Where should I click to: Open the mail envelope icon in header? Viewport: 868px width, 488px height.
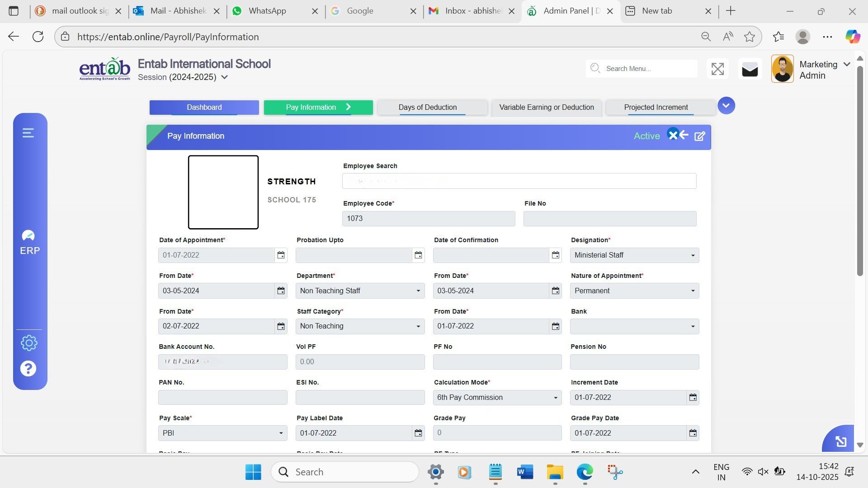[750, 70]
